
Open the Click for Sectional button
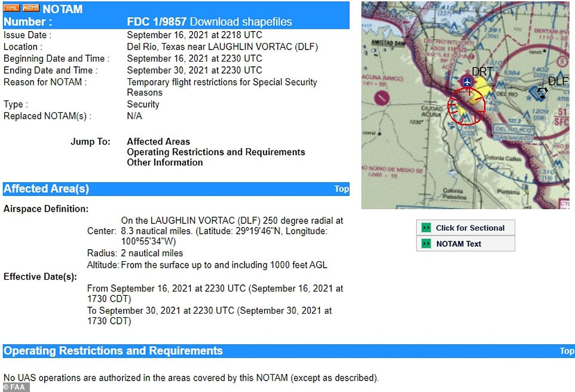point(466,228)
